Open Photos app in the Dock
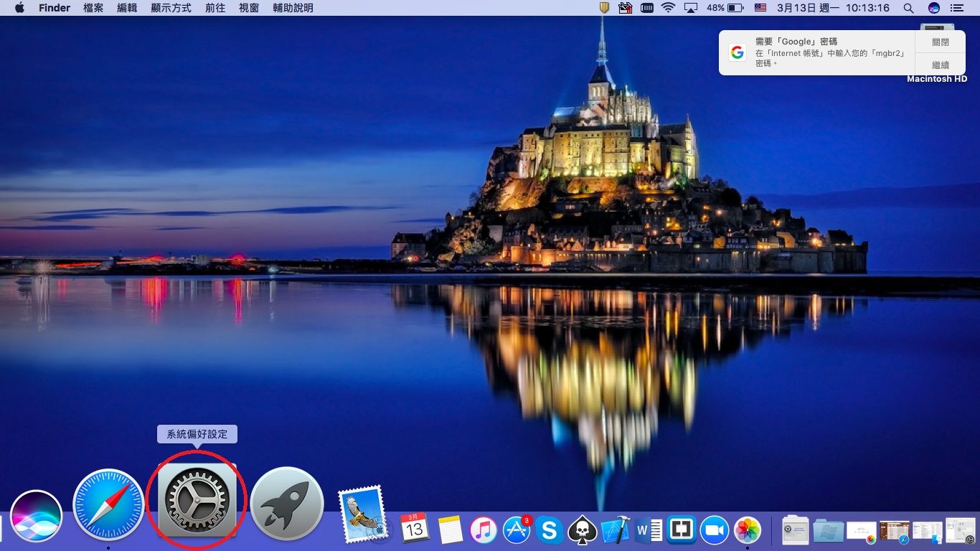The height and width of the screenshot is (551, 980). [748, 530]
